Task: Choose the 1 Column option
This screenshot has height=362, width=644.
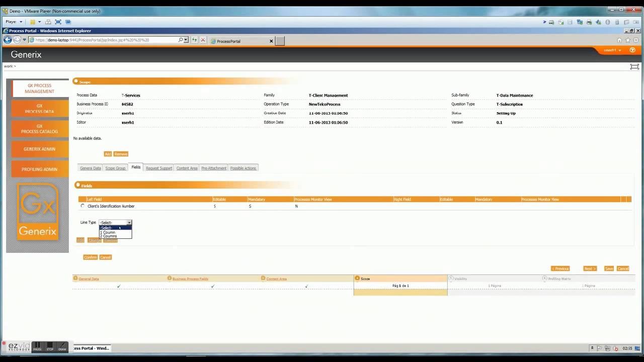Action: (115, 232)
